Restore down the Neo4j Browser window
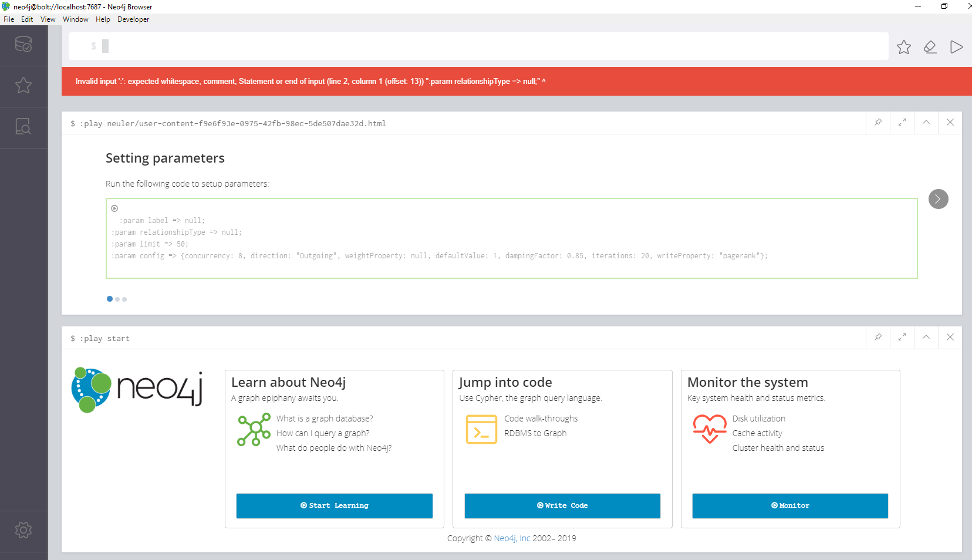Screen dimensions: 972x560 click(944, 6)
